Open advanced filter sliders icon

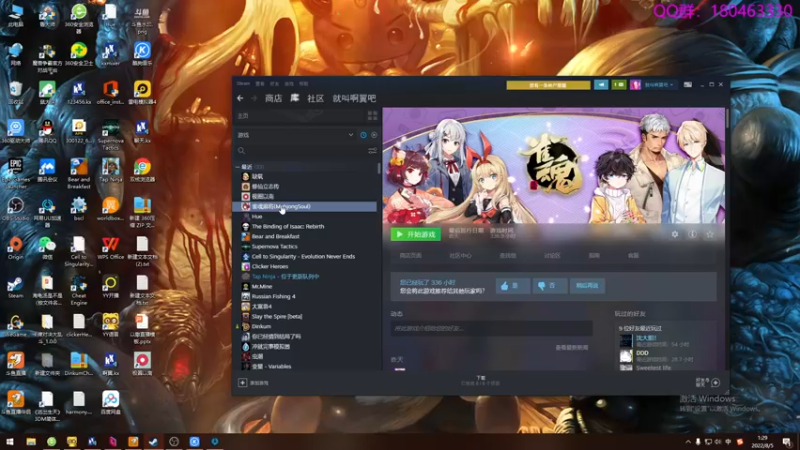tap(372, 151)
